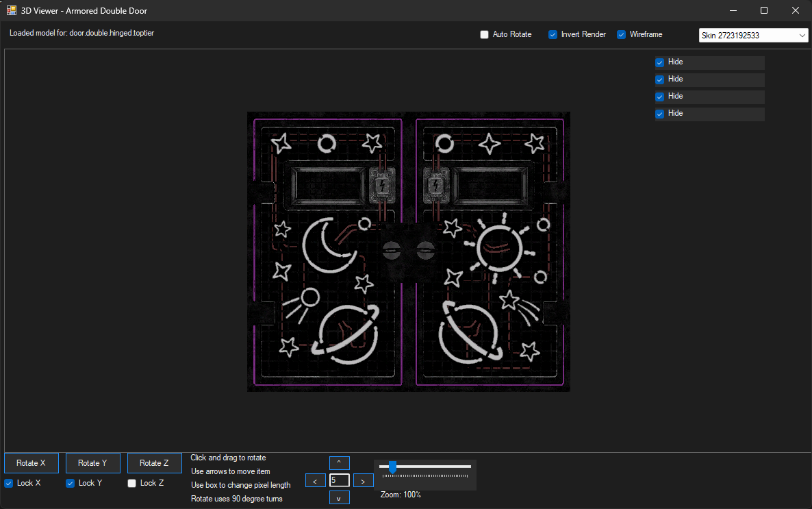Click the 'Zoom: 100%' label
The image size is (812, 509).
click(x=401, y=495)
